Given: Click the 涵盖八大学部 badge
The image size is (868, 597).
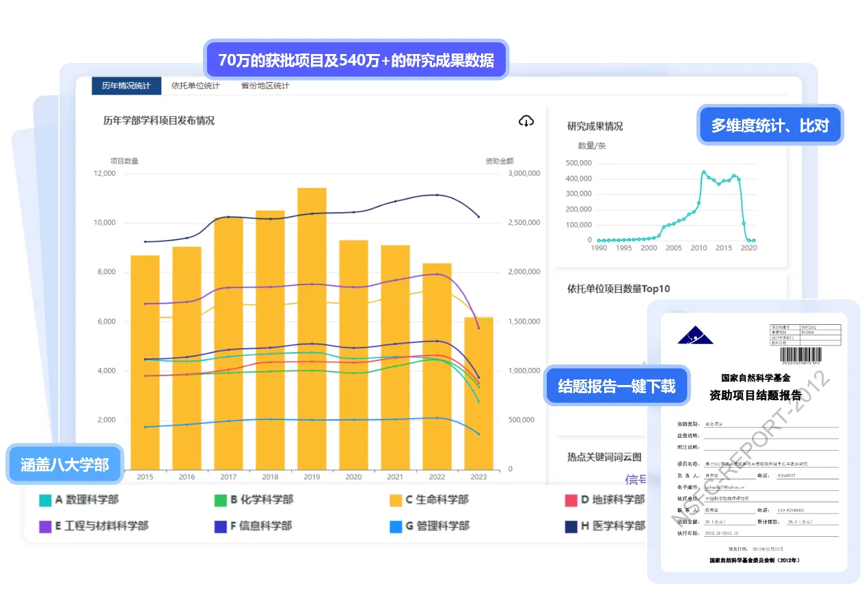Looking at the screenshot, I should coord(64,464).
